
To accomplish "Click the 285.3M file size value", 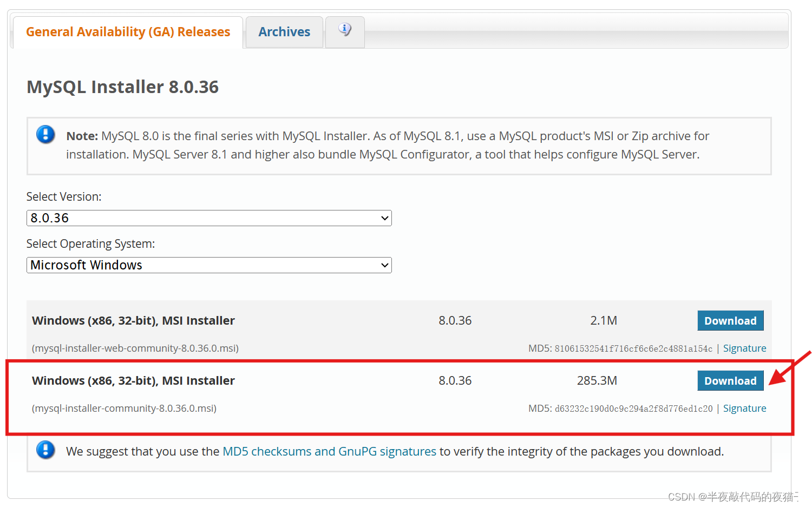I will 597,381.
